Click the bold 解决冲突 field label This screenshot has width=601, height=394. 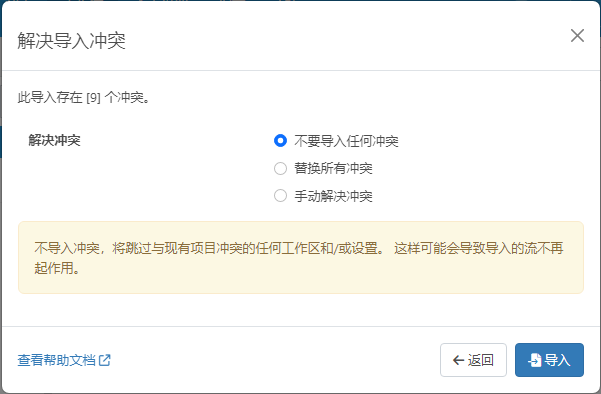(x=54, y=140)
